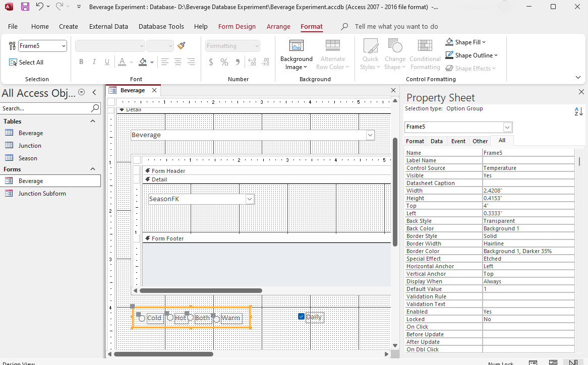588x365 pixels.
Task: Undo the last action
Action: tap(39, 7)
